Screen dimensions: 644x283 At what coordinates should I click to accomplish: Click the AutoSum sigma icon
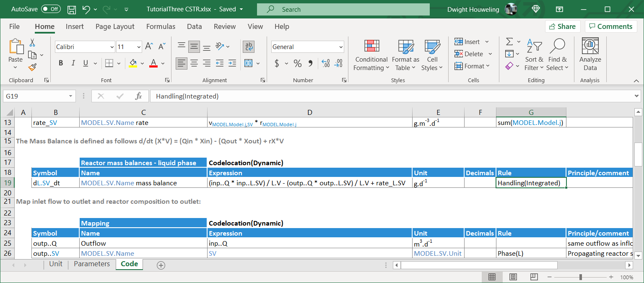[x=509, y=42]
